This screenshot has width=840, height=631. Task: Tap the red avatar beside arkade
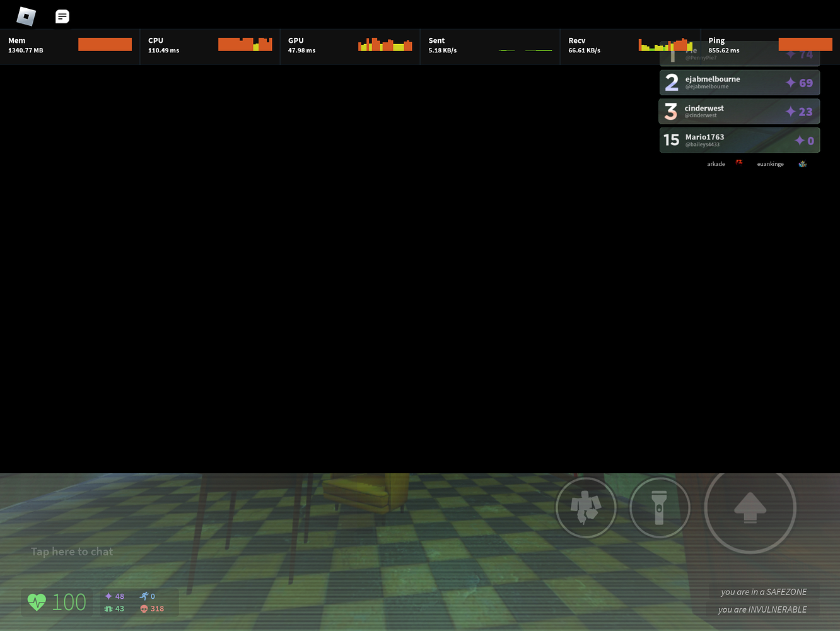click(x=739, y=163)
